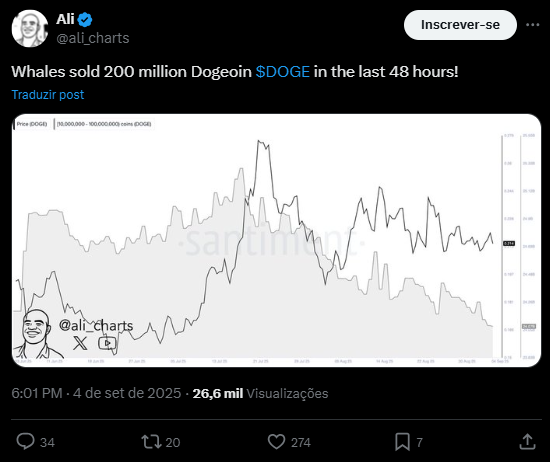Viewport: 550px width, 462px height.
Task: Click the share upload icon
Action: [x=527, y=441]
